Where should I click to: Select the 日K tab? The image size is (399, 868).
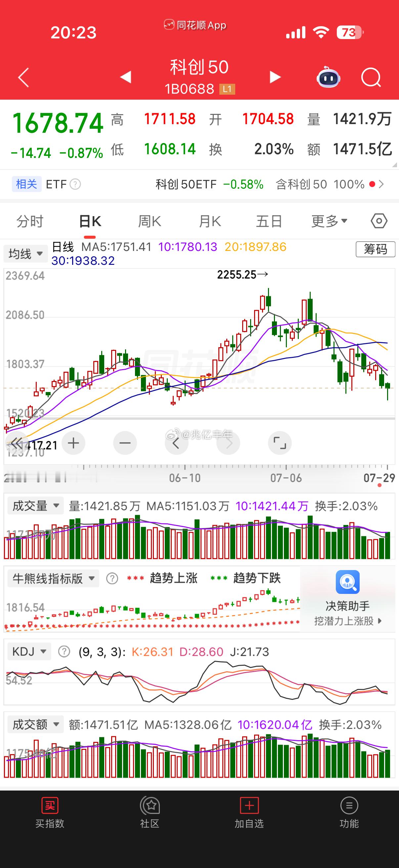click(x=90, y=221)
